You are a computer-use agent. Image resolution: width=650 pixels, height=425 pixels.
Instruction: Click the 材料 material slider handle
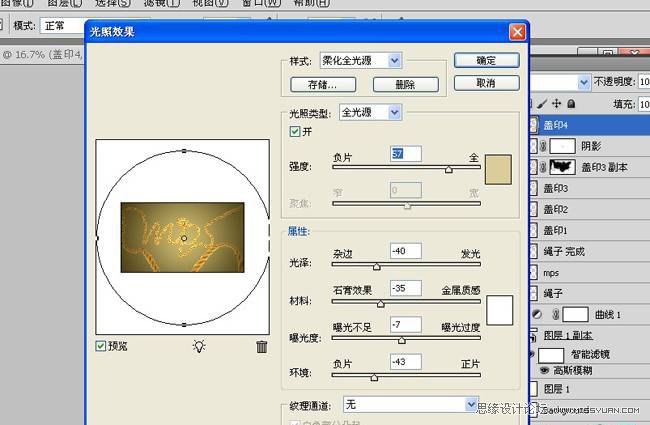coord(381,304)
